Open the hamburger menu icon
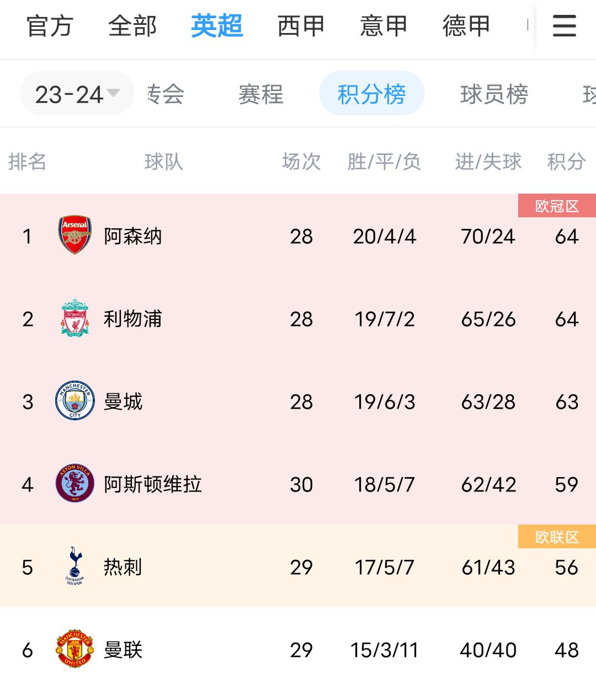596x700 pixels. (564, 26)
